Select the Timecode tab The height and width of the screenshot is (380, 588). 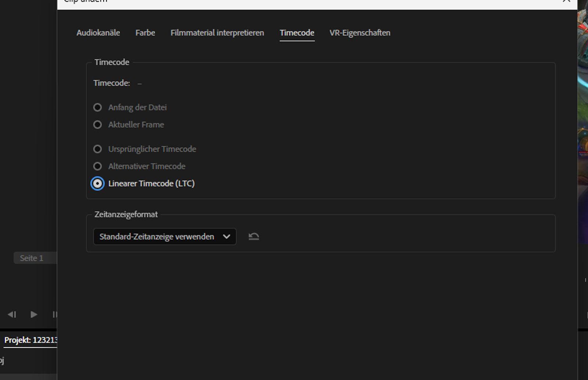(x=297, y=33)
